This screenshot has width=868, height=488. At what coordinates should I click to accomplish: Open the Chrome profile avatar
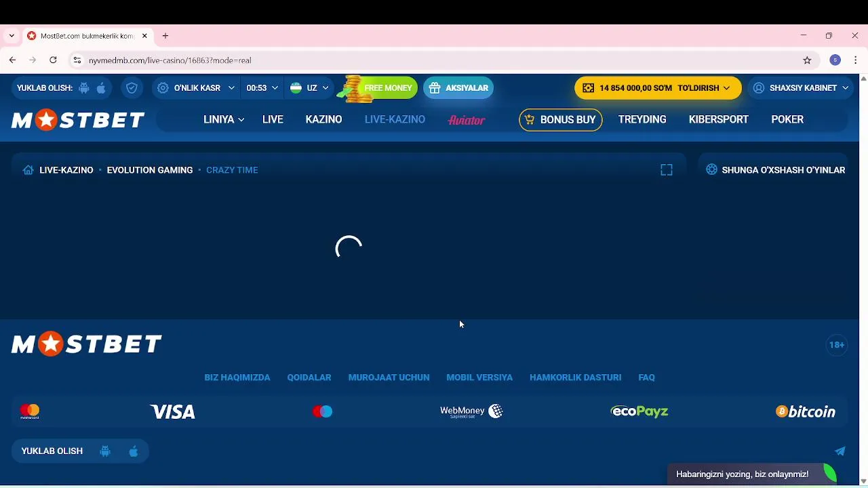(x=835, y=60)
